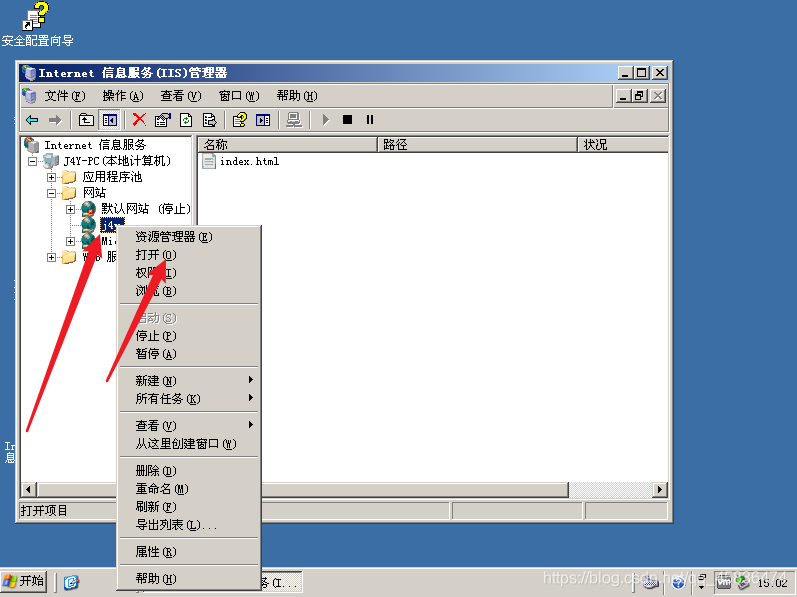This screenshot has width=797, height=597.
Task: Click the Refresh toolbar icon
Action: [186, 120]
